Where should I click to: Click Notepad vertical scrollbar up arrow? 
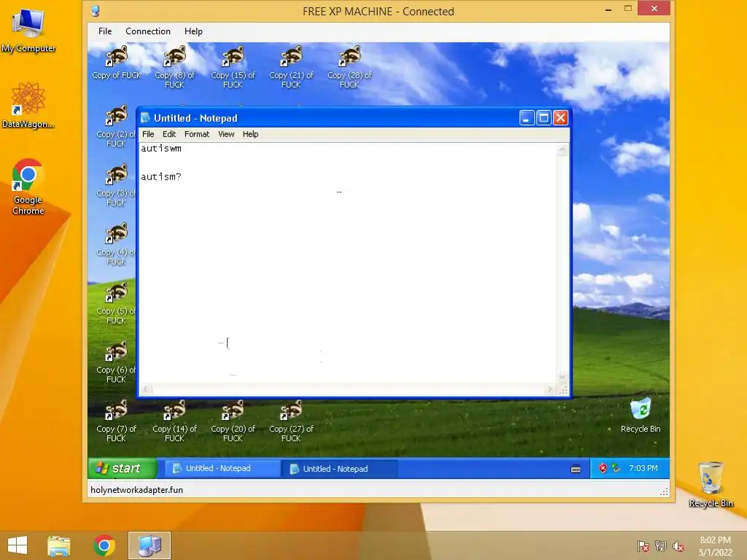click(562, 150)
